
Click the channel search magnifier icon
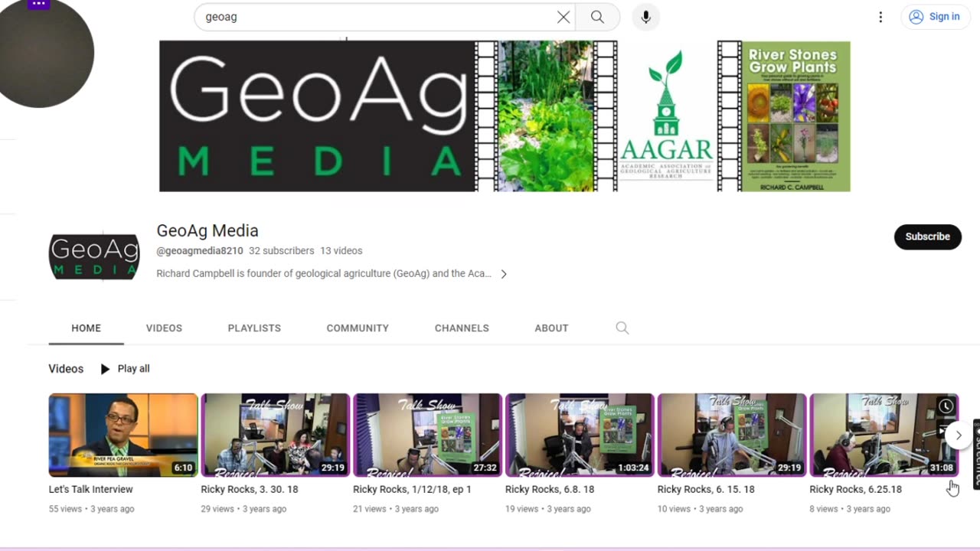coord(622,328)
